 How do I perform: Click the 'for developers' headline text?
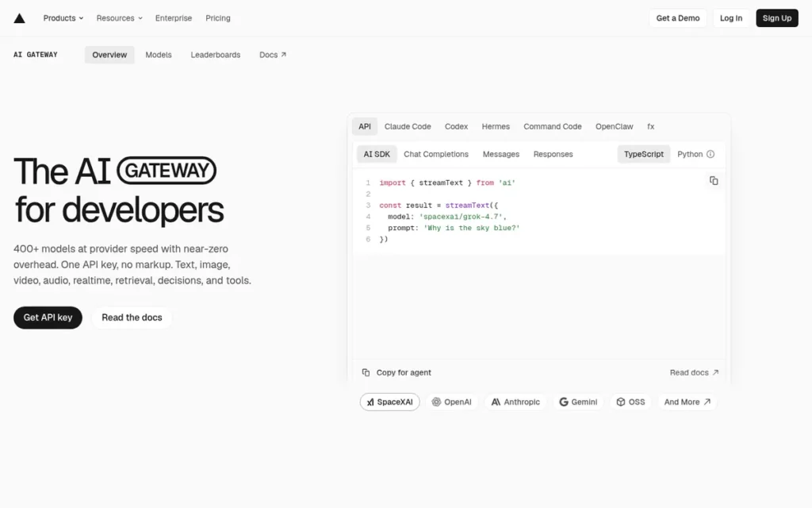(x=119, y=210)
